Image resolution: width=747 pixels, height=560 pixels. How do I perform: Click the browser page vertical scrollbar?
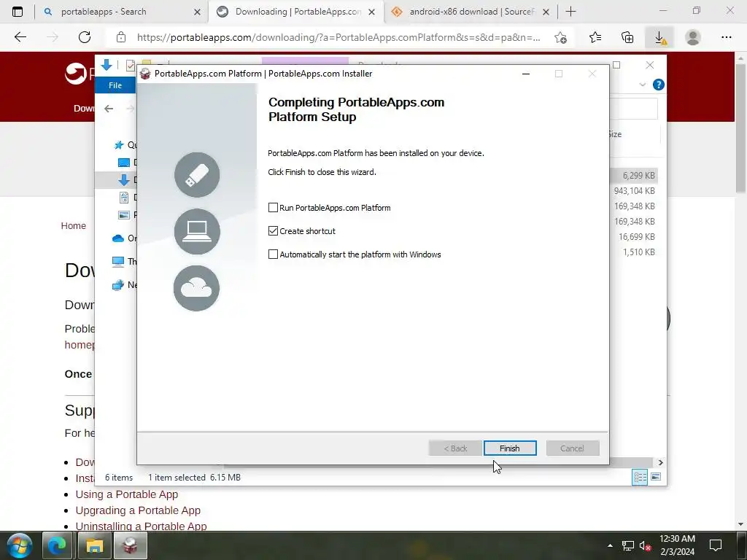pos(740,128)
